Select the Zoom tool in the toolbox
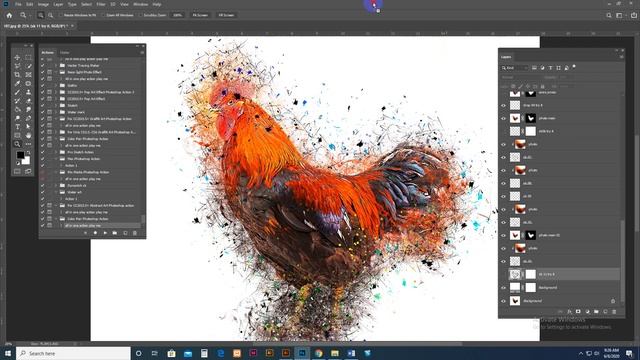 [17, 144]
